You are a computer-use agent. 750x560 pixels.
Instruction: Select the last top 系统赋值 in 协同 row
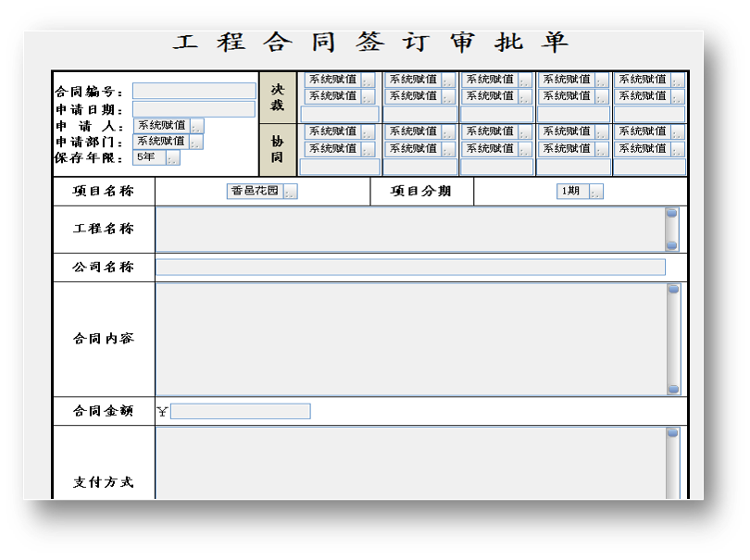(x=642, y=131)
